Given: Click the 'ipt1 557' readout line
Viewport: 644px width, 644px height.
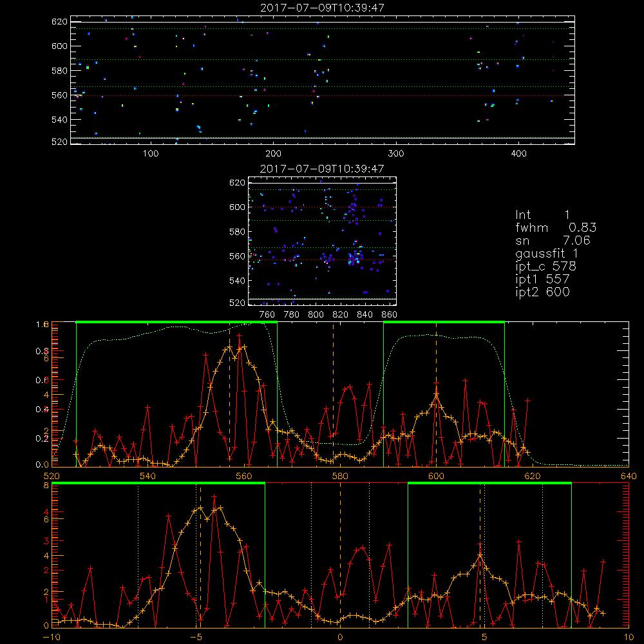Looking at the screenshot, I should [x=542, y=279].
